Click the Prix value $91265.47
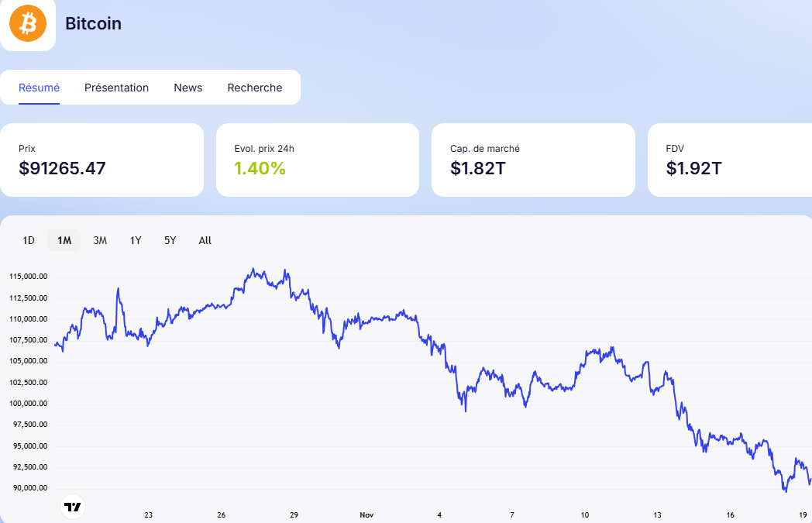Screen dimensions: 812x523 [x=62, y=168]
